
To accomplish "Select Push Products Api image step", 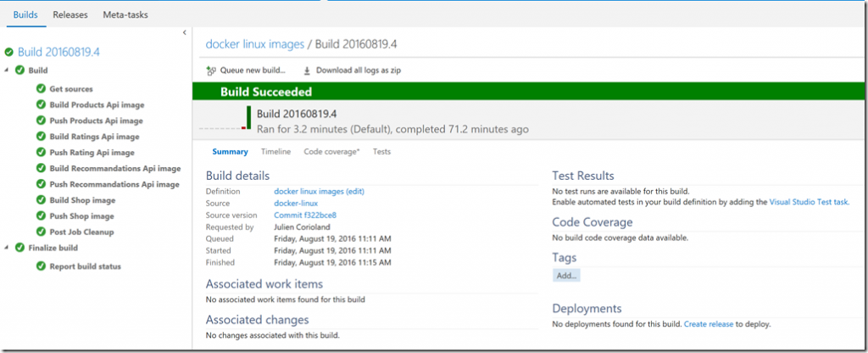I will tap(97, 120).
